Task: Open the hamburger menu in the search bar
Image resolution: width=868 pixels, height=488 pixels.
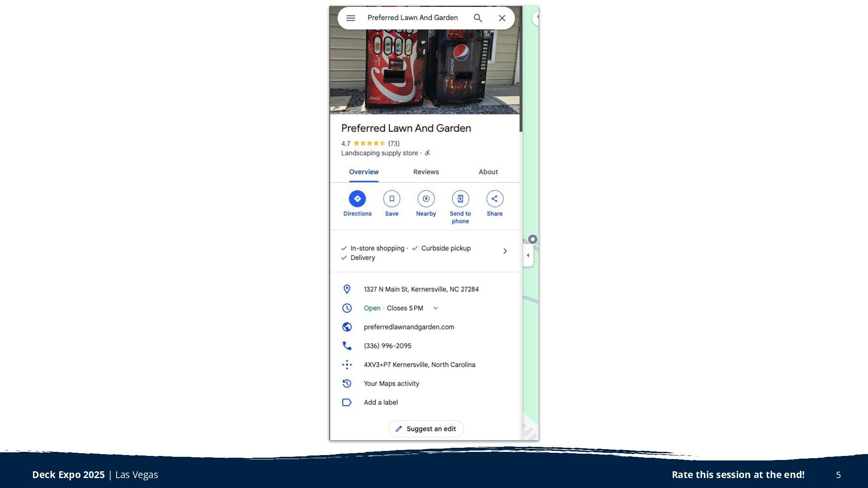Action: 350,18
